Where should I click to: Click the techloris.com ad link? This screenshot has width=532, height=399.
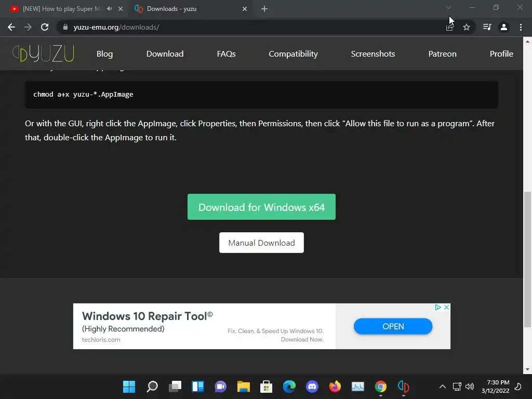click(x=101, y=340)
